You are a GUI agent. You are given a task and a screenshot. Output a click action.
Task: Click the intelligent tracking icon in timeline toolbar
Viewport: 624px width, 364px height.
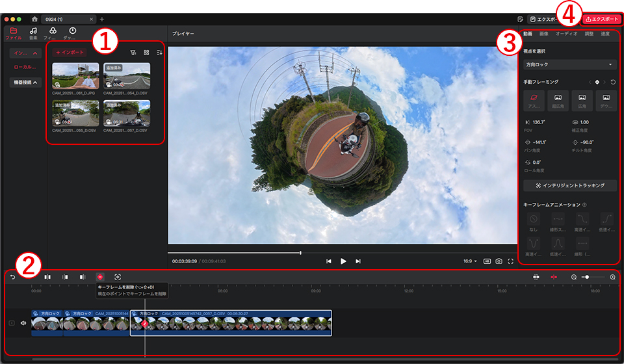tap(118, 277)
